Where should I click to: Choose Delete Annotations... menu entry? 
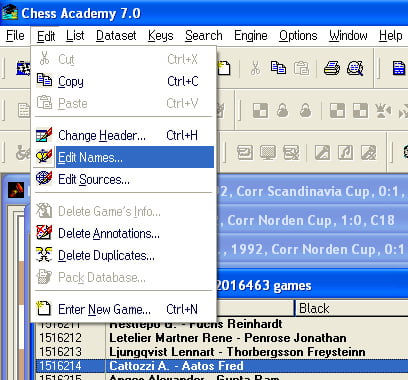(123, 233)
